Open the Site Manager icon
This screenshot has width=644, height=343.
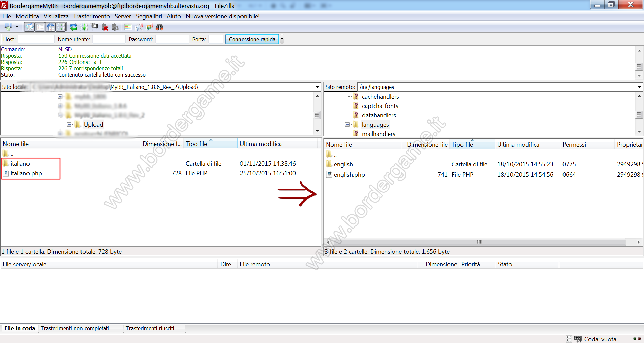(8, 27)
